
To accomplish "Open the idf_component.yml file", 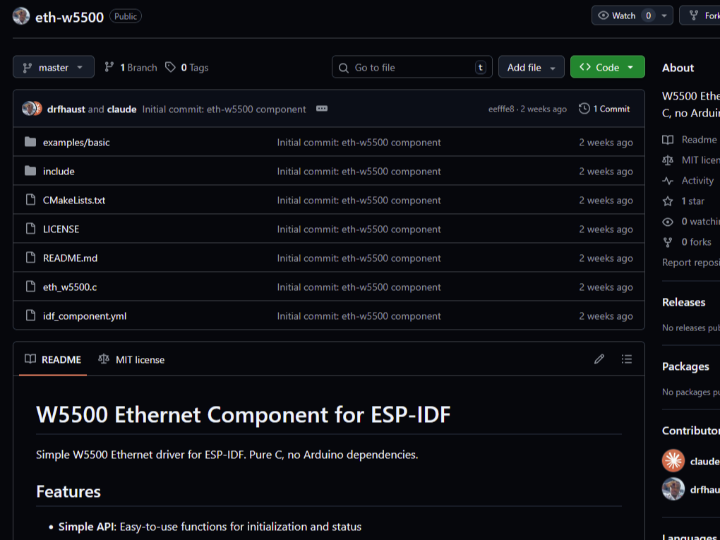I will point(84,316).
